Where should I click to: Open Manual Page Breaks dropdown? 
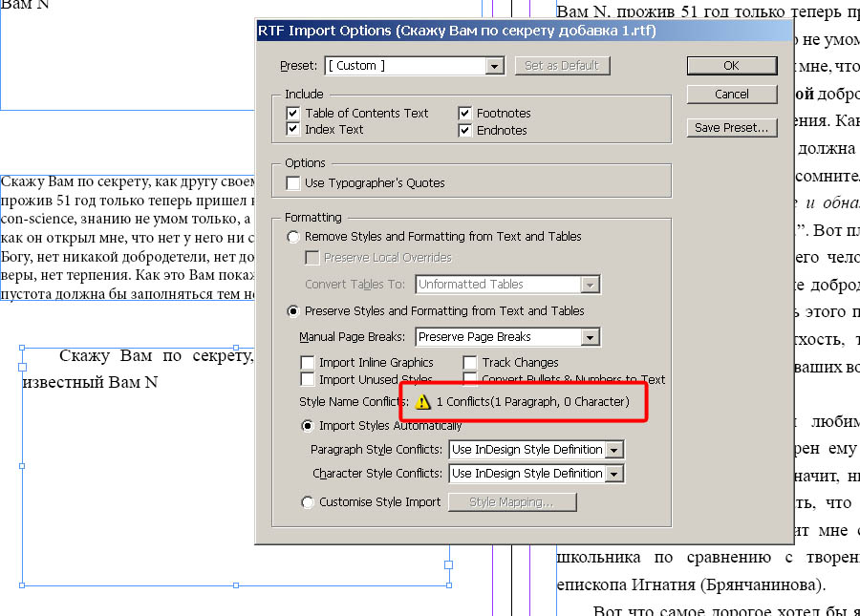pyautogui.click(x=591, y=337)
